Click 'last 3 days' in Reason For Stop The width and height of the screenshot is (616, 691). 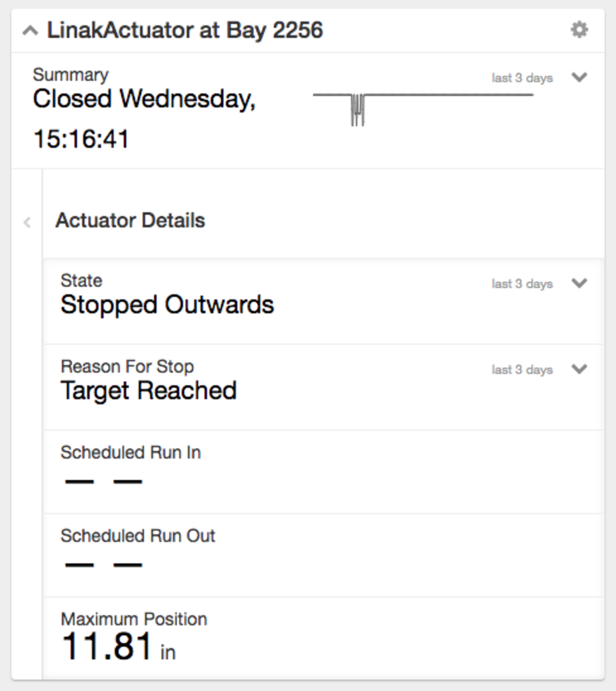(522, 370)
